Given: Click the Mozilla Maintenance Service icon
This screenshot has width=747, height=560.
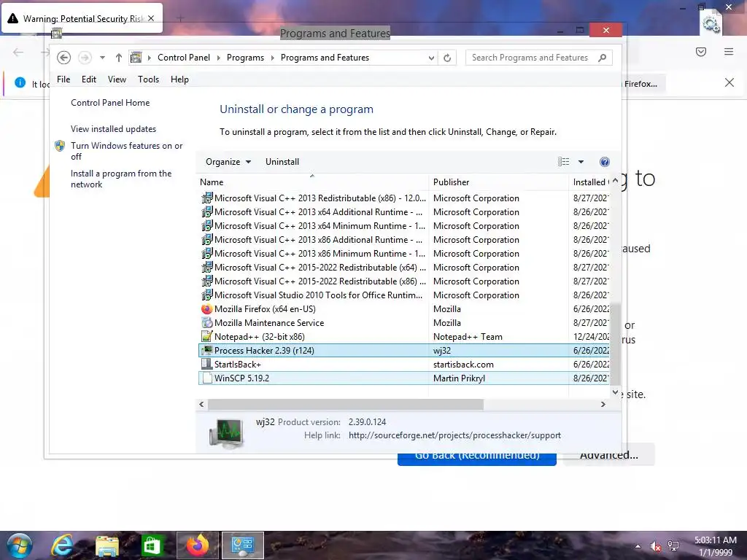Looking at the screenshot, I should click(x=206, y=323).
